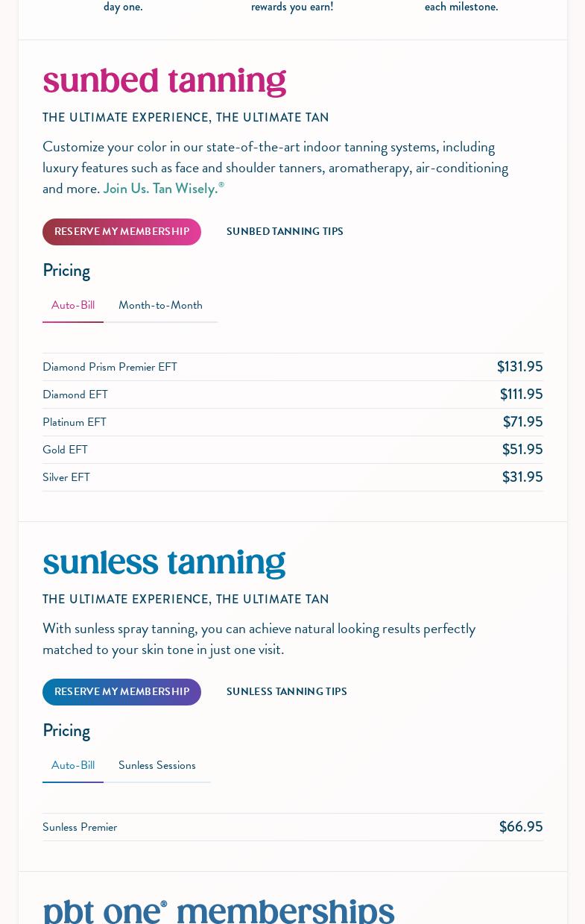Open the Sunbed Tanning Tips link

point(285,232)
